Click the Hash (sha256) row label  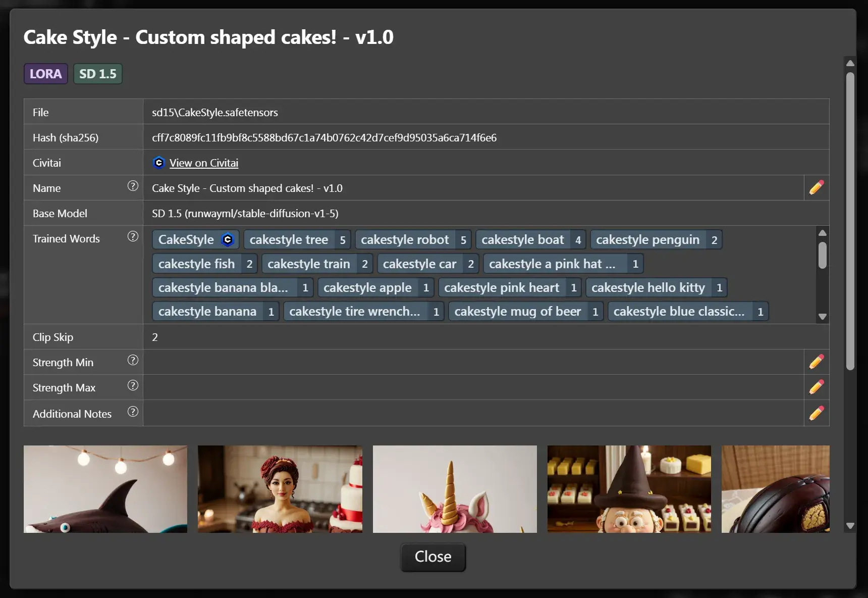coord(66,137)
